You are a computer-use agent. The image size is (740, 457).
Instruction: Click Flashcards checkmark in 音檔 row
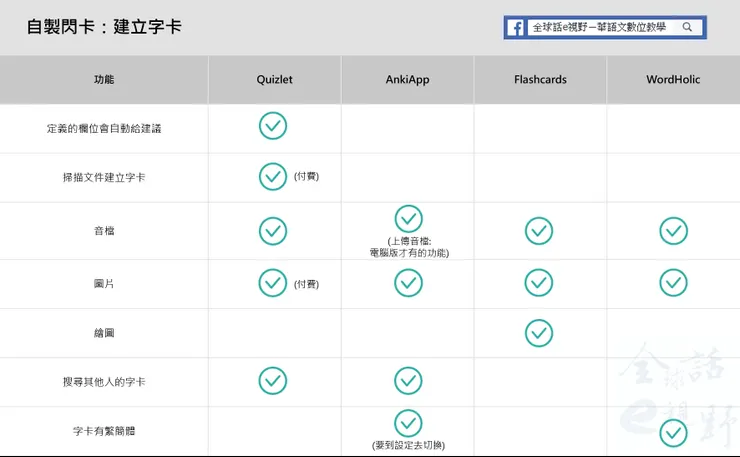click(539, 231)
